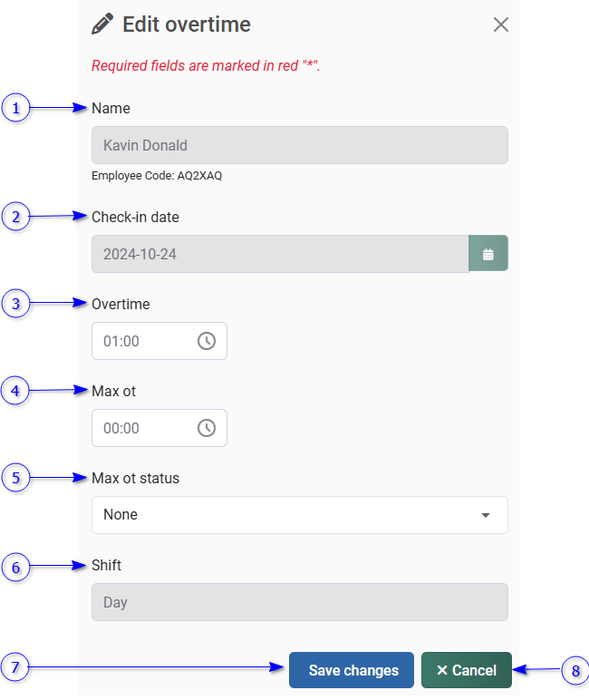
Task: Click the Shift field showing Day
Action: tap(299, 602)
